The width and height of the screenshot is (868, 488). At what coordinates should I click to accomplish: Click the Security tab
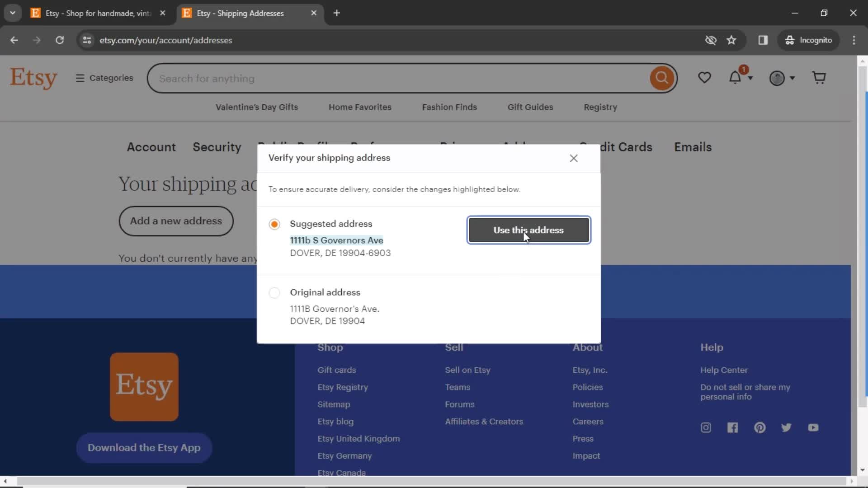click(x=217, y=147)
